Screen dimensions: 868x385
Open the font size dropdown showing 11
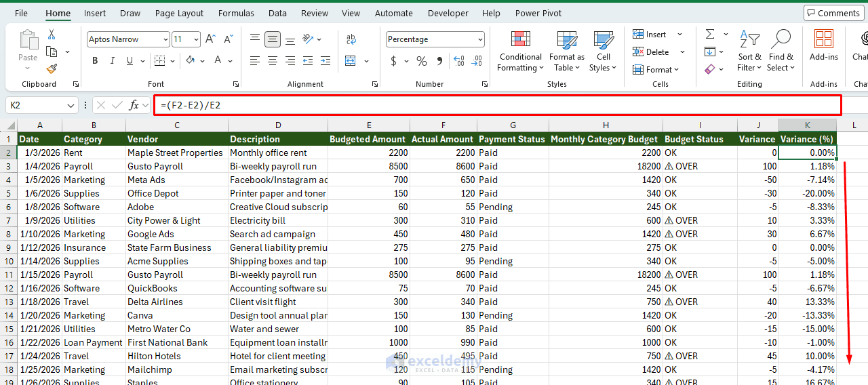196,40
